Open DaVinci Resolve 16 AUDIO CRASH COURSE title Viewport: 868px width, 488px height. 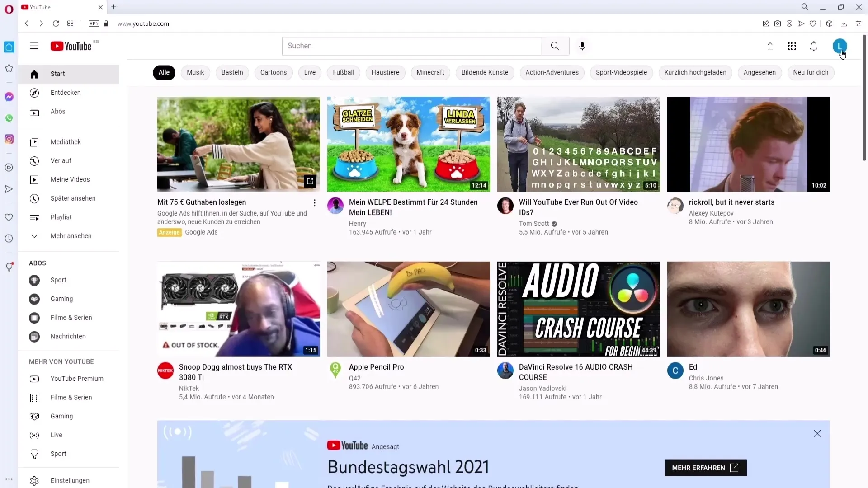pyautogui.click(x=576, y=372)
